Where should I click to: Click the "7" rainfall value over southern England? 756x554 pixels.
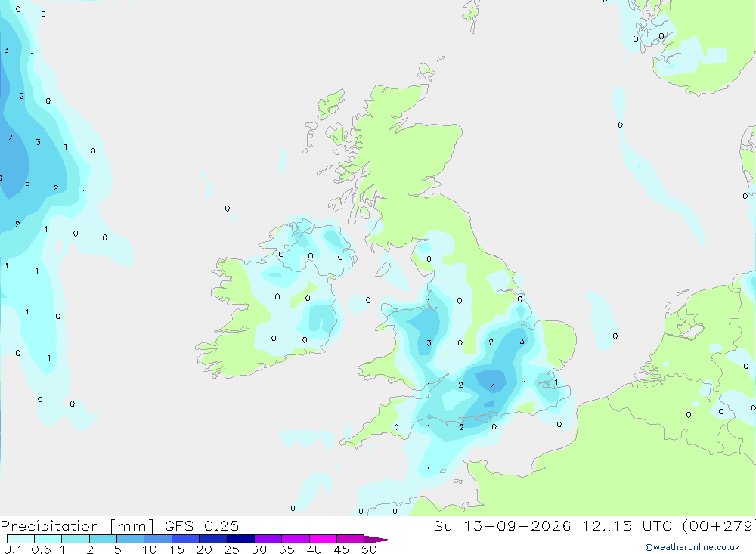pos(492,384)
